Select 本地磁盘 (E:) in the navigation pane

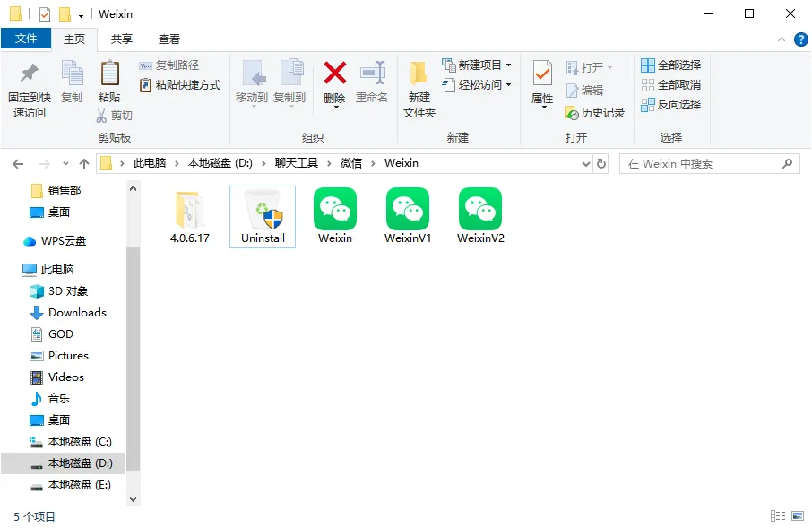click(71, 485)
